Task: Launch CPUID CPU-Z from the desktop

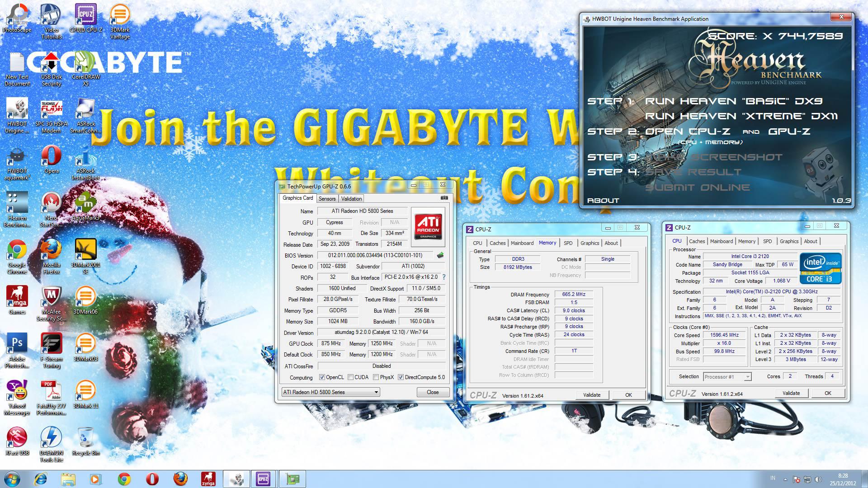Action: coord(86,19)
